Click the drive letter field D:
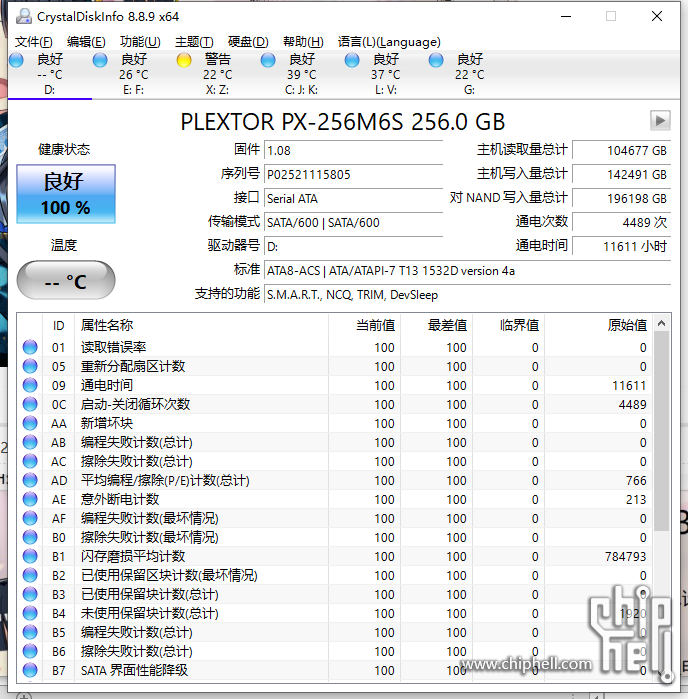Screen dimensions: 688x699 click(353, 247)
